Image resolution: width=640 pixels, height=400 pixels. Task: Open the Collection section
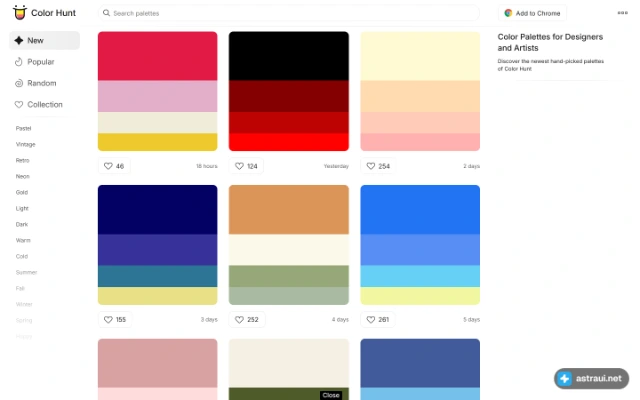pos(44,104)
